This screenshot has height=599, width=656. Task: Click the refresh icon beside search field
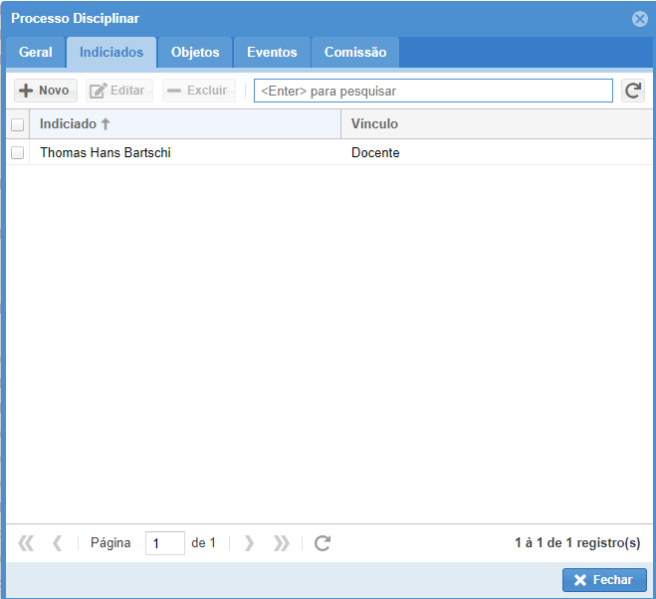coord(632,91)
